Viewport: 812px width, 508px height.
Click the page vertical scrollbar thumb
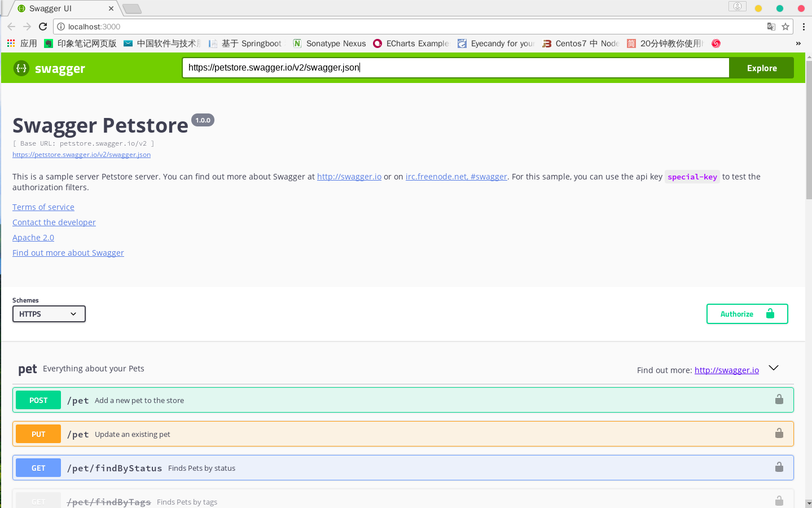point(809,130)
